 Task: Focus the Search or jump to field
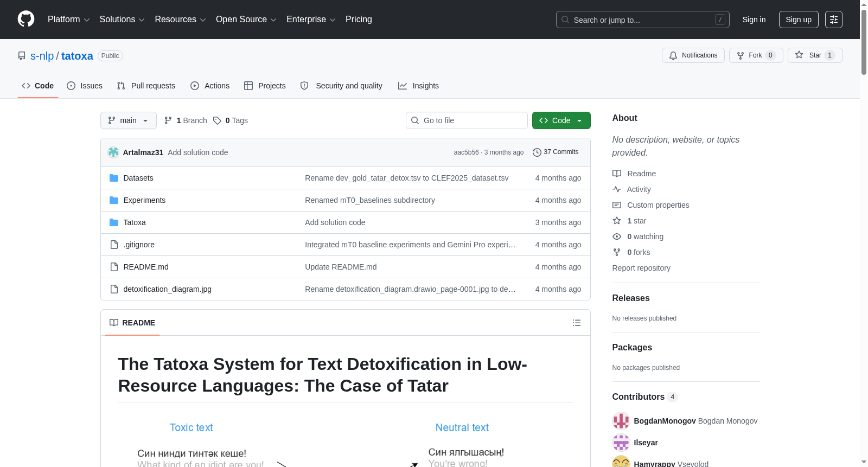(643, 20)
